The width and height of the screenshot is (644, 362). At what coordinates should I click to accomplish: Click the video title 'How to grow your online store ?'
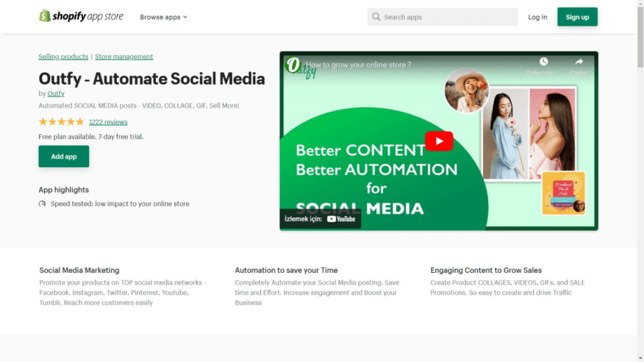(x=358, y=65)
